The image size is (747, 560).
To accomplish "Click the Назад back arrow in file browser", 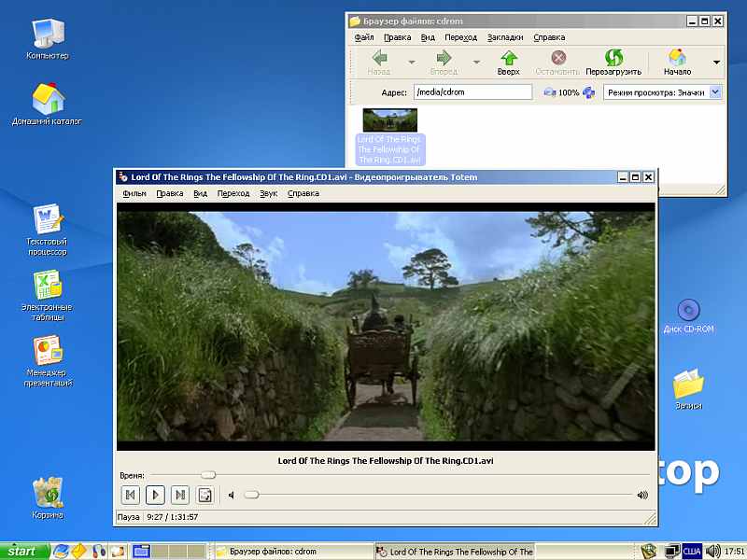I will coord(379,63).
